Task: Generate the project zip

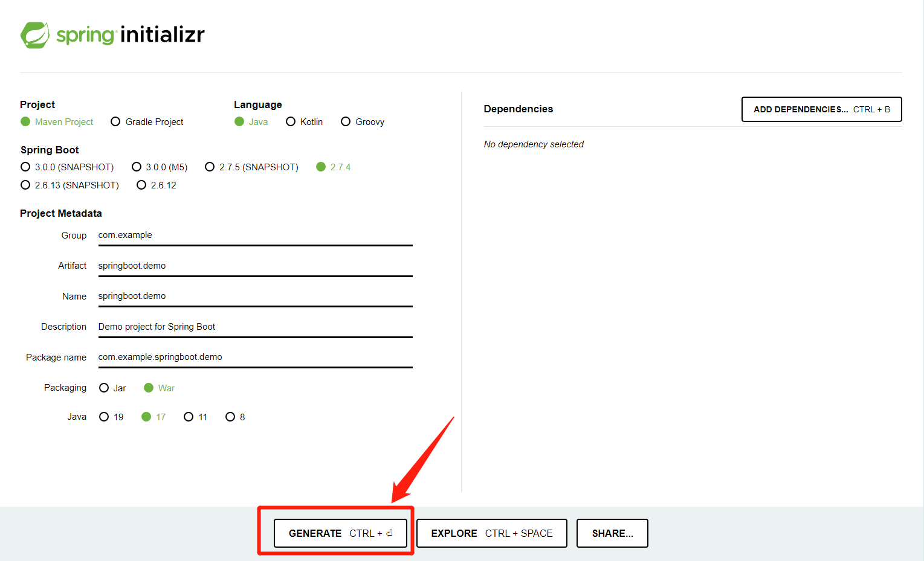Action: (341, 533)
